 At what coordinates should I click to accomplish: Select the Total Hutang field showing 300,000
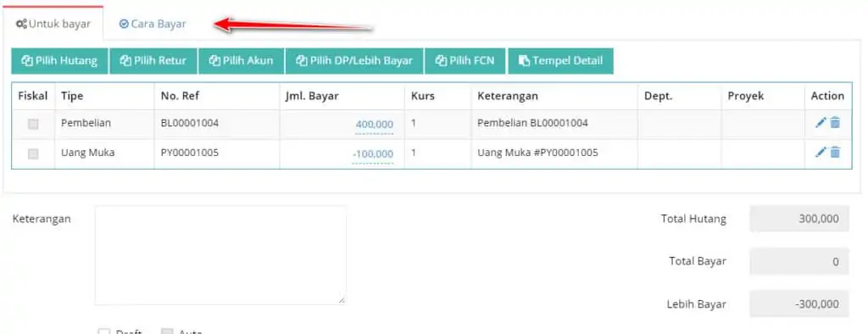(x=798, y=219)
